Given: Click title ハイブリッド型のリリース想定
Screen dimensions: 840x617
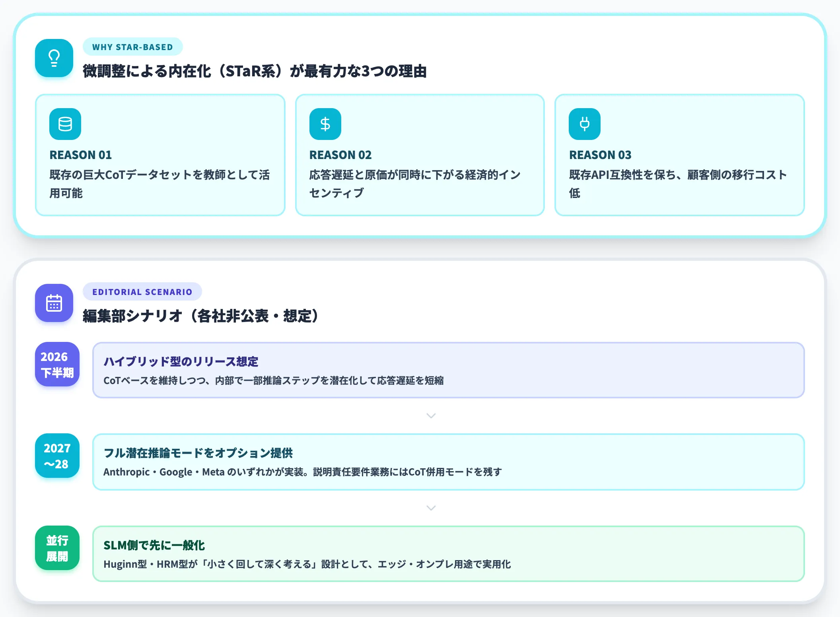Looking at the screenshot, I should tap(181, 361).
